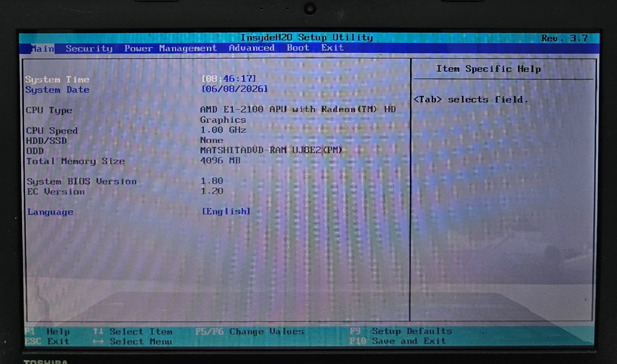The width and height of the screenshot is (617, 364).
Task: Click the ODD label
Action: click(35, 151)
